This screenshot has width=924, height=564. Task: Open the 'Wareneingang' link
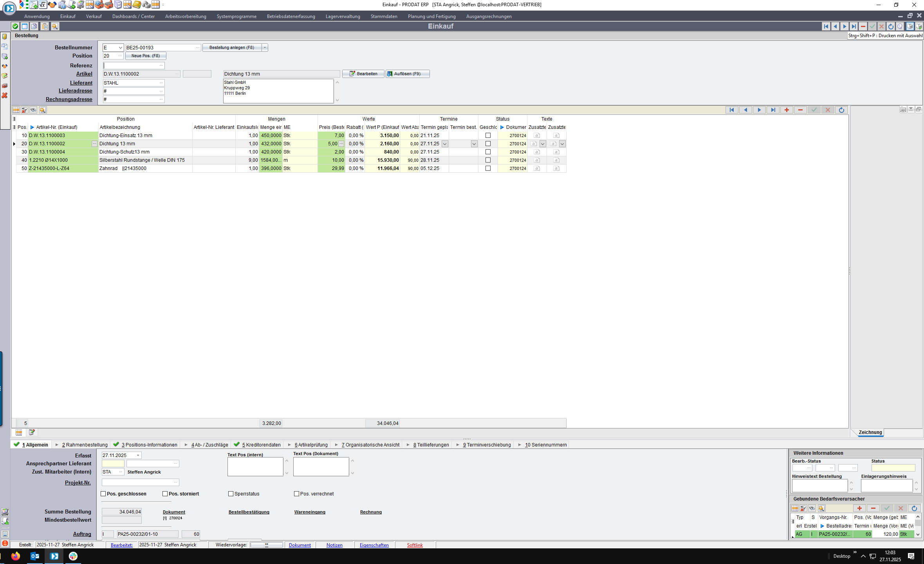[309, 512]
